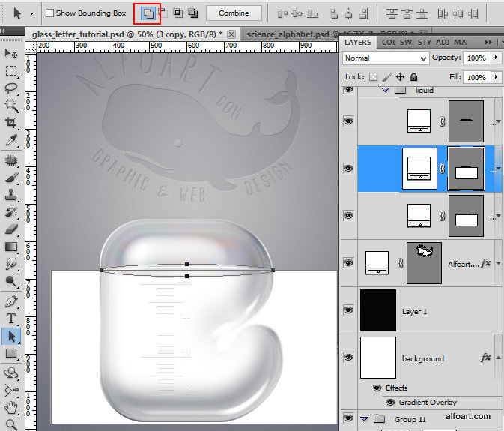Select the Move tool
This screenshot has width=504, height=431.
11,54
